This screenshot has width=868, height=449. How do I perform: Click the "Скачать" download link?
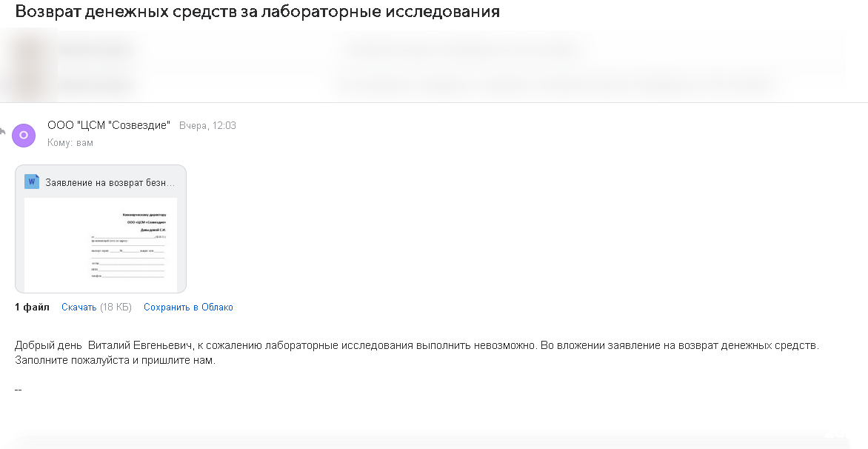(x=79, y=307)
